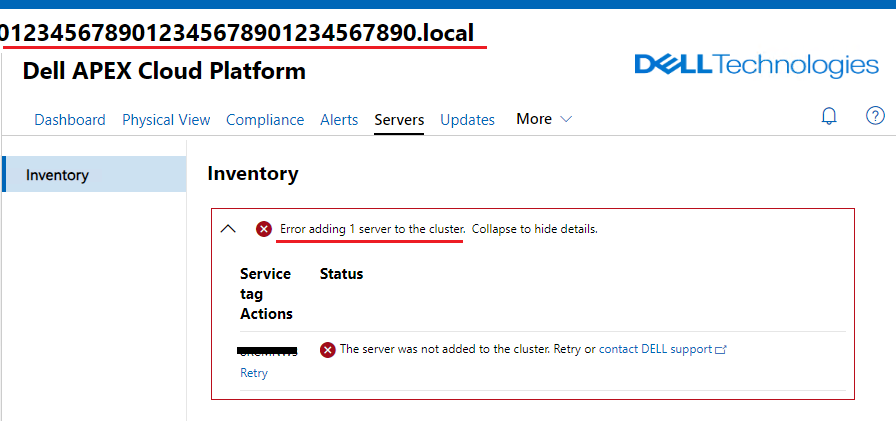The width and height of the screenshot is (896, 421).
Task: Click the error icon beside server status
Action: point(328,349)
